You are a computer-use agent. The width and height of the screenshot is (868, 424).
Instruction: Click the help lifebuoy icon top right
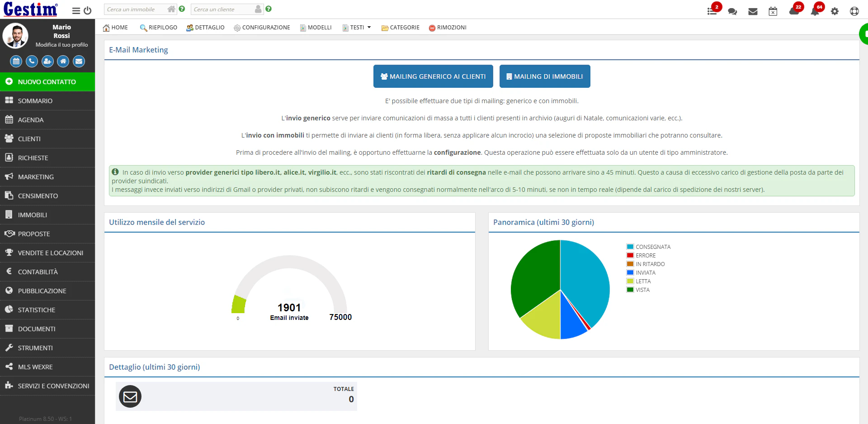(855, 11)
